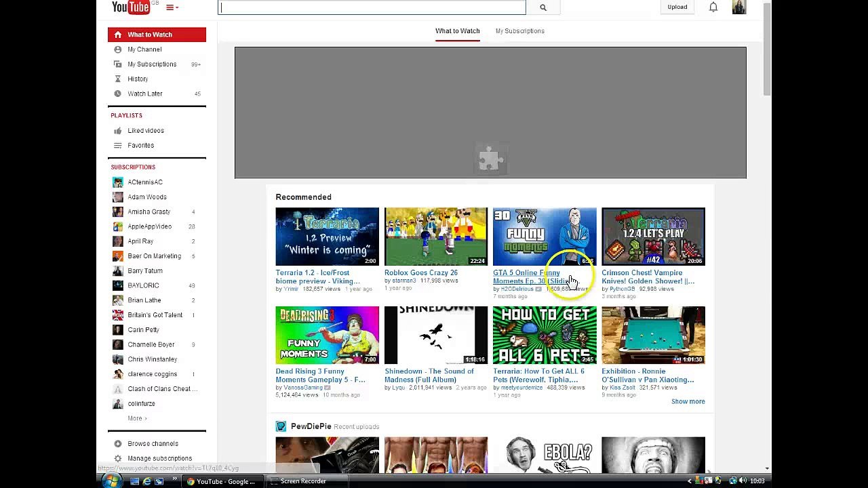Open My Channel in sidebar

144,49
